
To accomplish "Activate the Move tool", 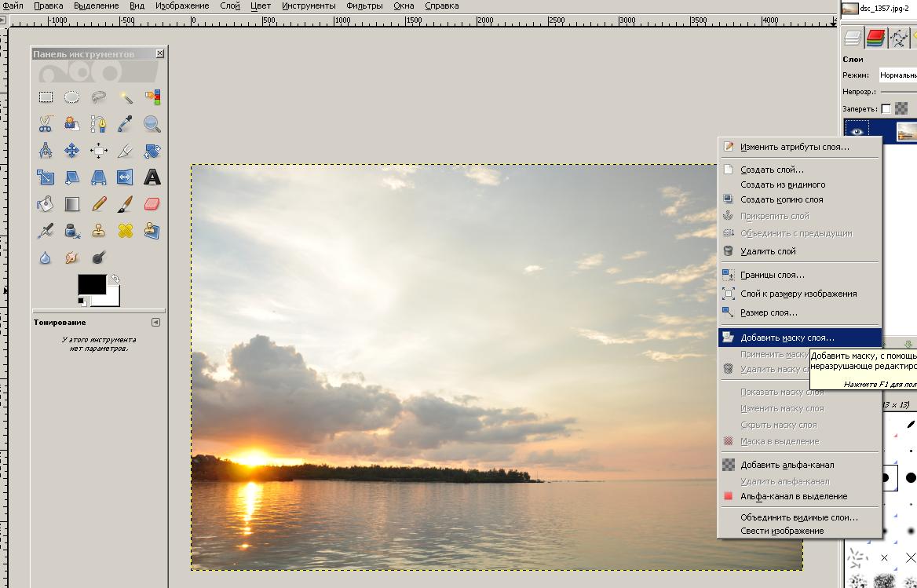I will (x=71, y=151).
